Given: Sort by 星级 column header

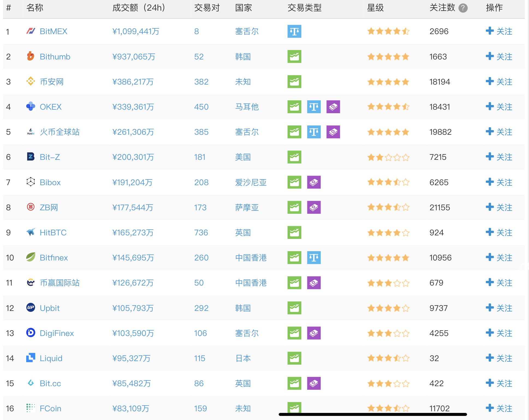Looking at the screenshot, I should pyautogui.click(x=375, y=8).
